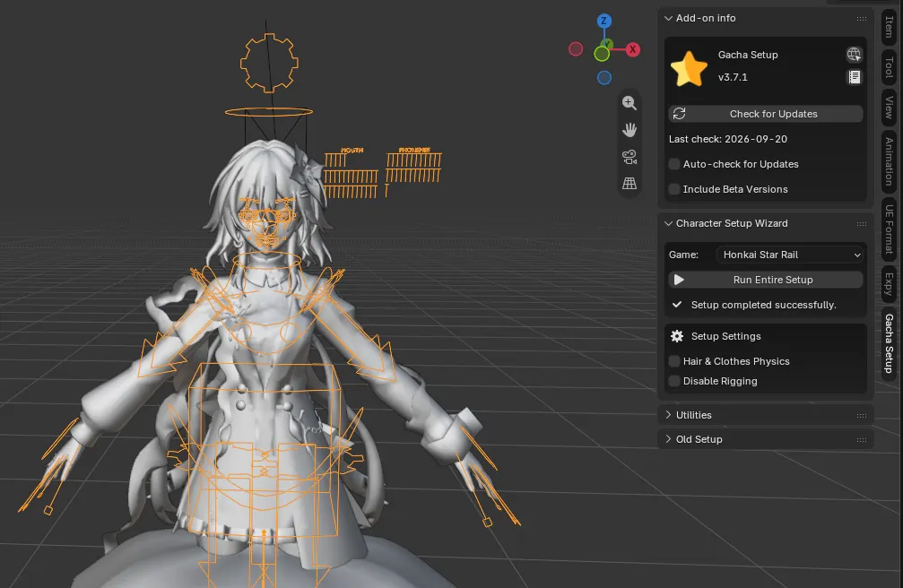This screenshot has height=588, width=903.
Task: Collapse the Character Setup Wizard panel
Action: [668, 223]
